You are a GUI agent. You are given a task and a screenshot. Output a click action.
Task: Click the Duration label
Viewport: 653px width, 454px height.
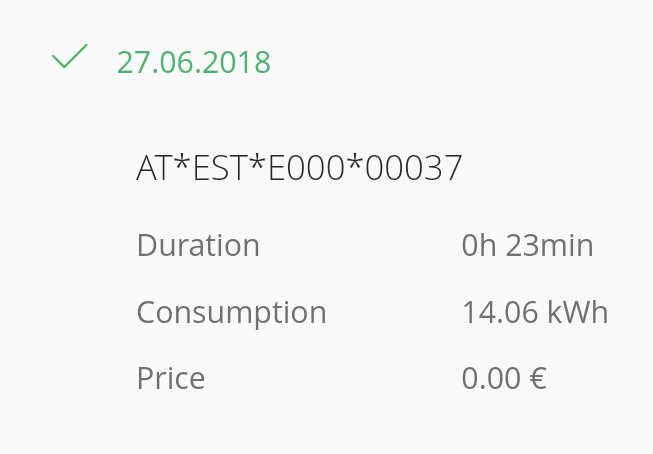(x=198, y=245)
